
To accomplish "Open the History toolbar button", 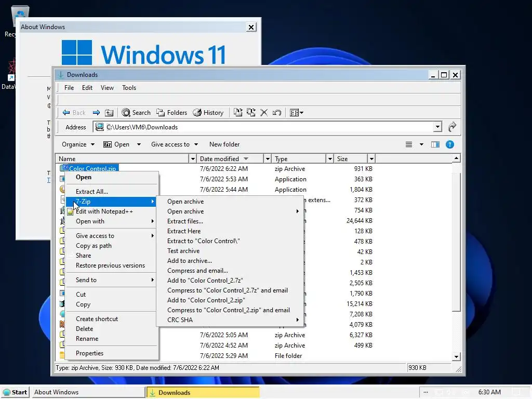I will (x=208, y=113).
